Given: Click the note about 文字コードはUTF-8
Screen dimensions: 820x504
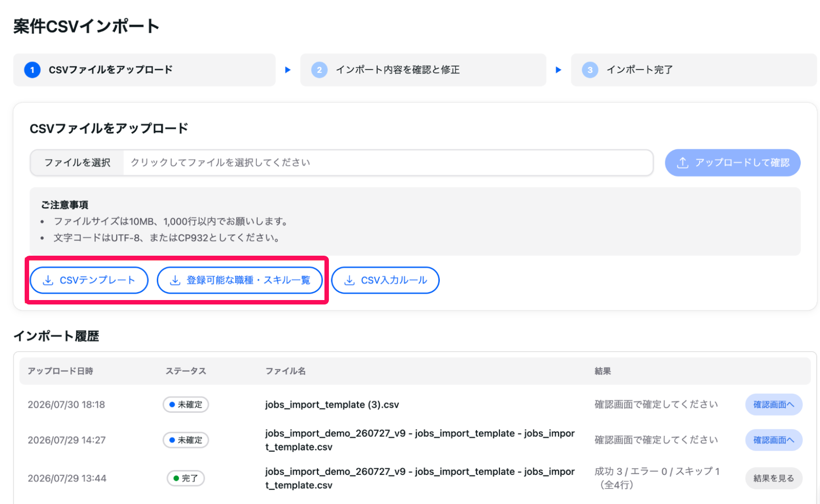Looking at the screenshot, I should pos(167,238).
